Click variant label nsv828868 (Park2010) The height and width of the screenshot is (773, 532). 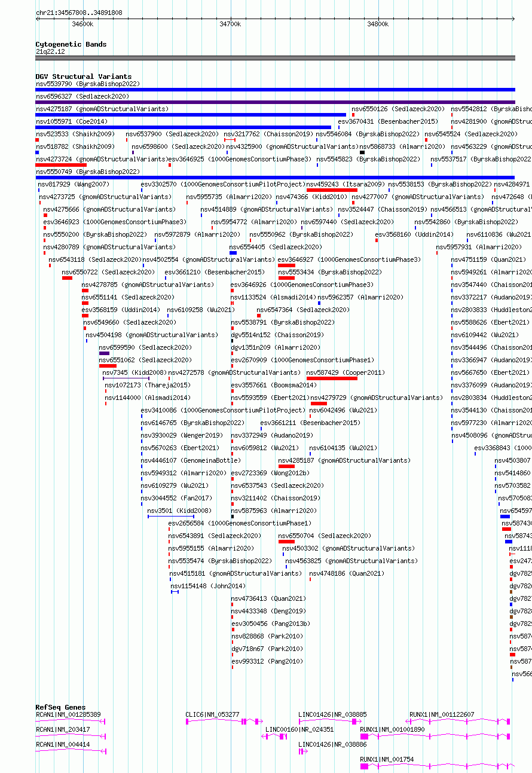coord(267,636)
